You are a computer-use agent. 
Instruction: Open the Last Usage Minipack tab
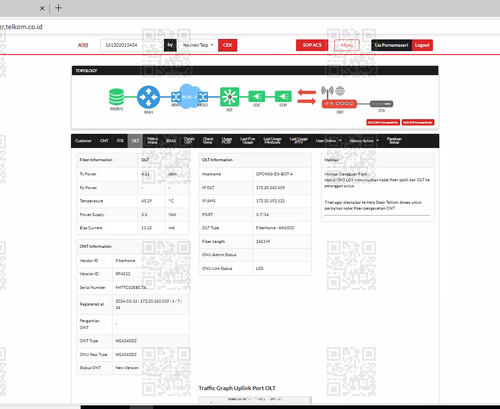tap(272, 141)
